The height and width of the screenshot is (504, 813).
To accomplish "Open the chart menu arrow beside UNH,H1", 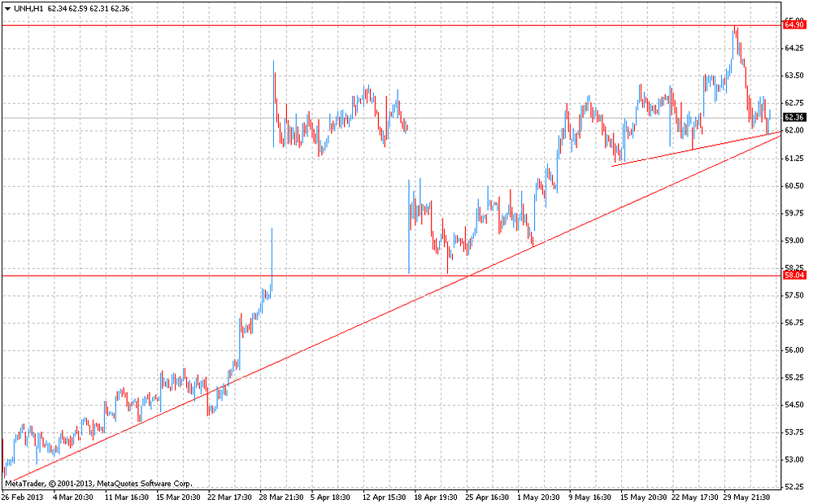I will pos(7,9).
